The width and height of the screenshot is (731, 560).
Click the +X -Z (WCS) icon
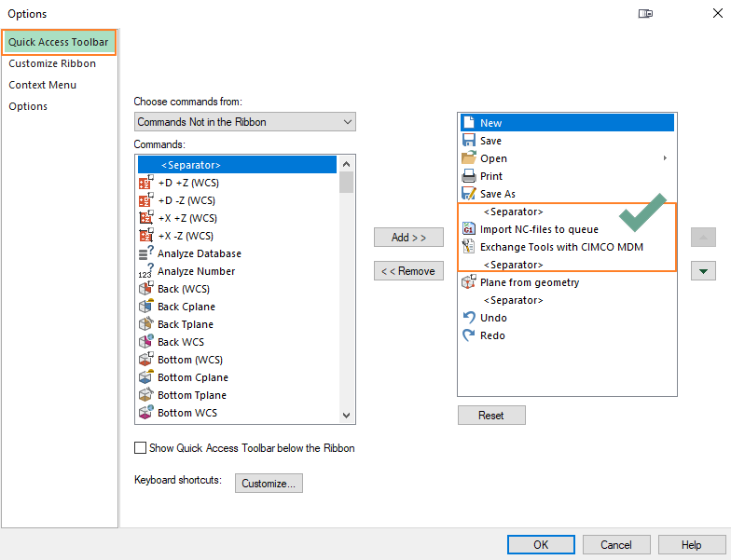[145, 235]
